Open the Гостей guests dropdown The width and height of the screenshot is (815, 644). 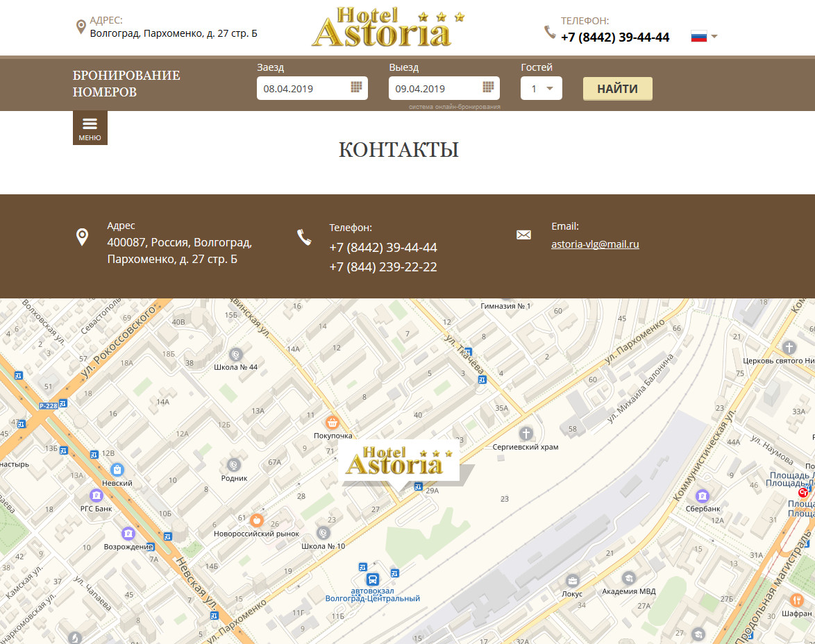pos(541,88)
